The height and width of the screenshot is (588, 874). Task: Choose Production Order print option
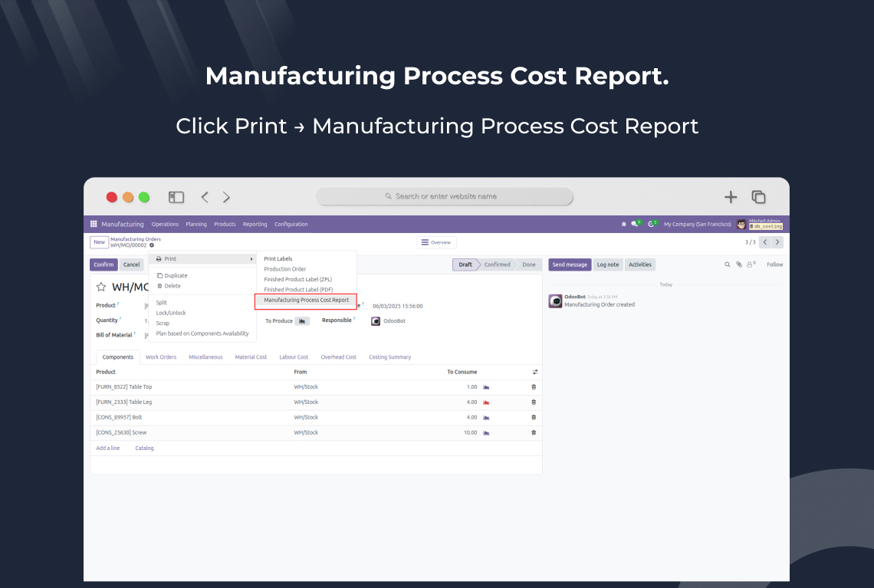click(285, 269)
